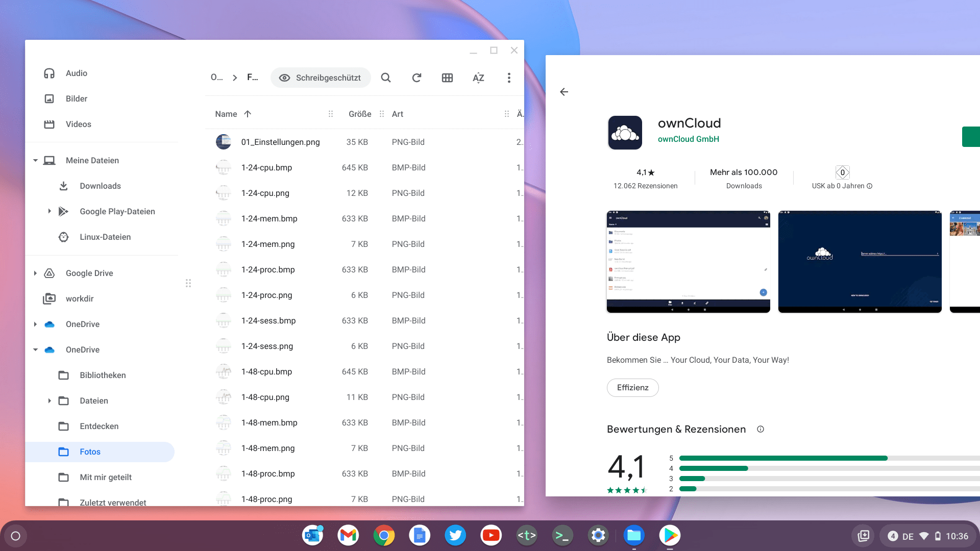
Task: Click the Play Store shelf icon
Action: pos(670,535)
